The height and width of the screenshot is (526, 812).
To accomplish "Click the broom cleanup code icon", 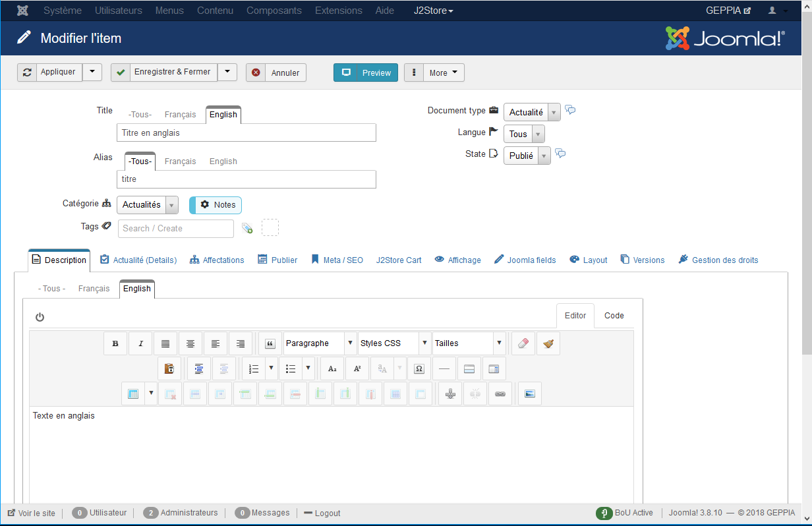I will click(548, 343).
